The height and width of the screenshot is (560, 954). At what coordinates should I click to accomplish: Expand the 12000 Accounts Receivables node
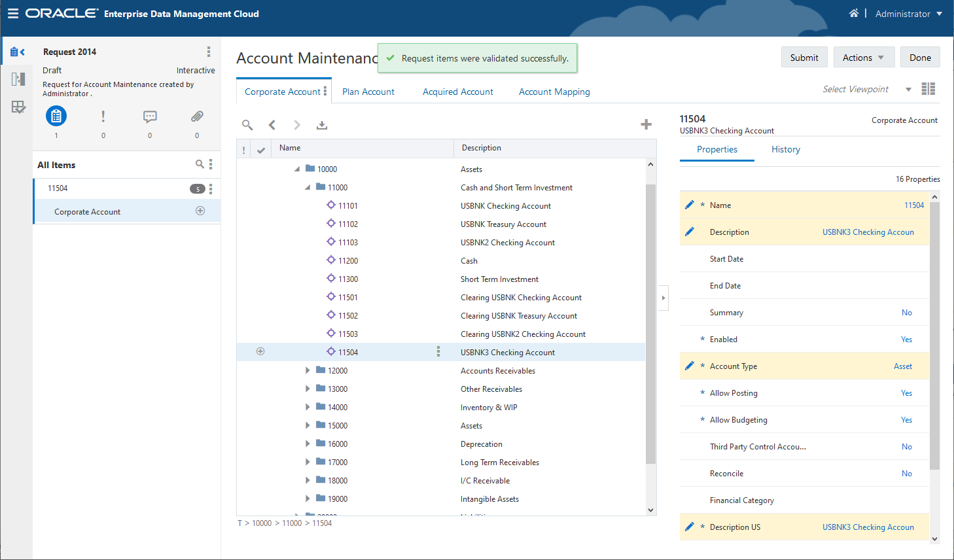(308, 370)
